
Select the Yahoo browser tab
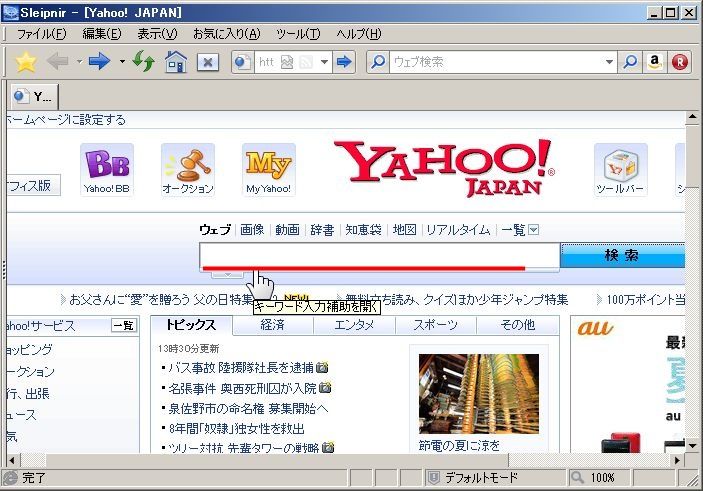(x=34, y=96)
